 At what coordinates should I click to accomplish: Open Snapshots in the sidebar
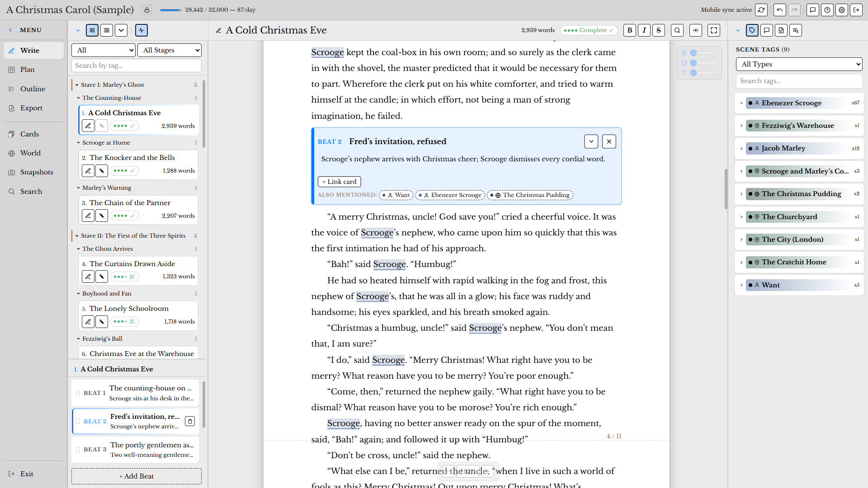(33, 172)
